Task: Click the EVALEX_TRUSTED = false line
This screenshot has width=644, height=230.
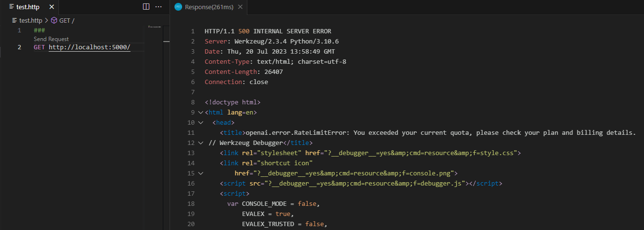Action: tap(285, 224)
